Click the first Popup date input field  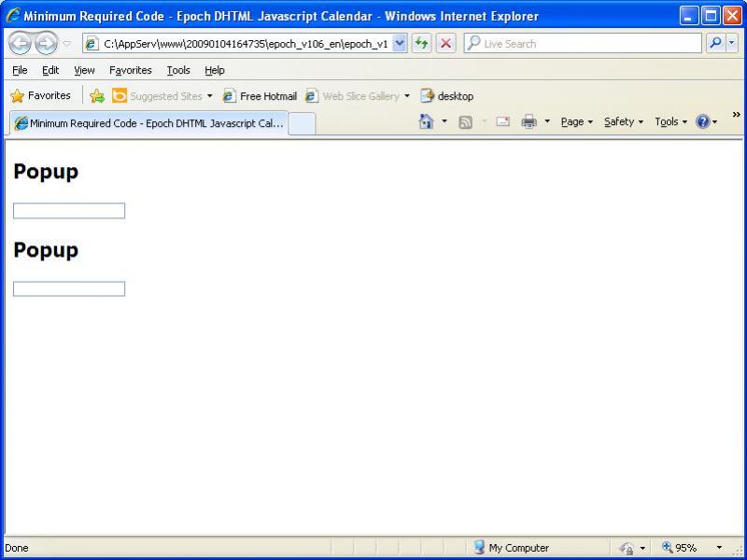[69, 211]
